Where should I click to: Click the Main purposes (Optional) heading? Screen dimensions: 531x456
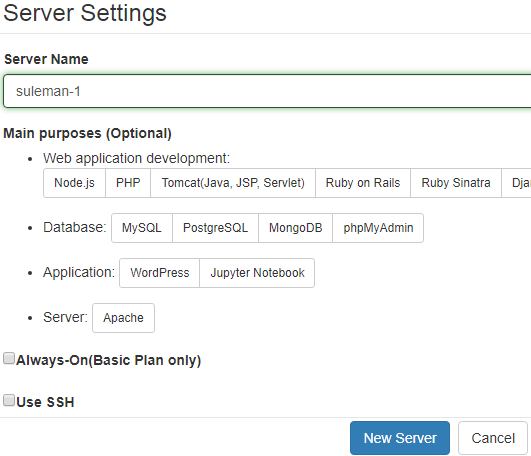[x=88, y=133]
